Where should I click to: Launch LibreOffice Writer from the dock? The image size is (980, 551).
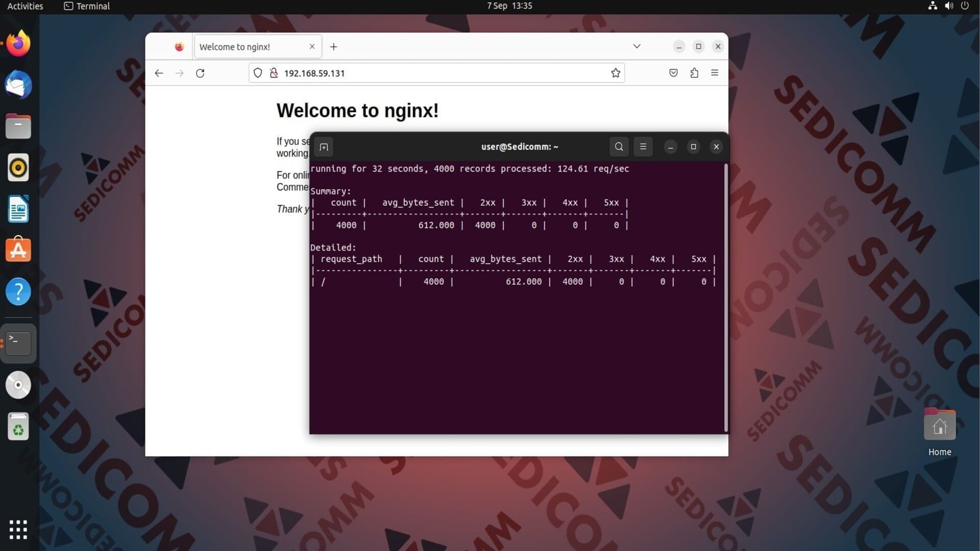(18, 209)
